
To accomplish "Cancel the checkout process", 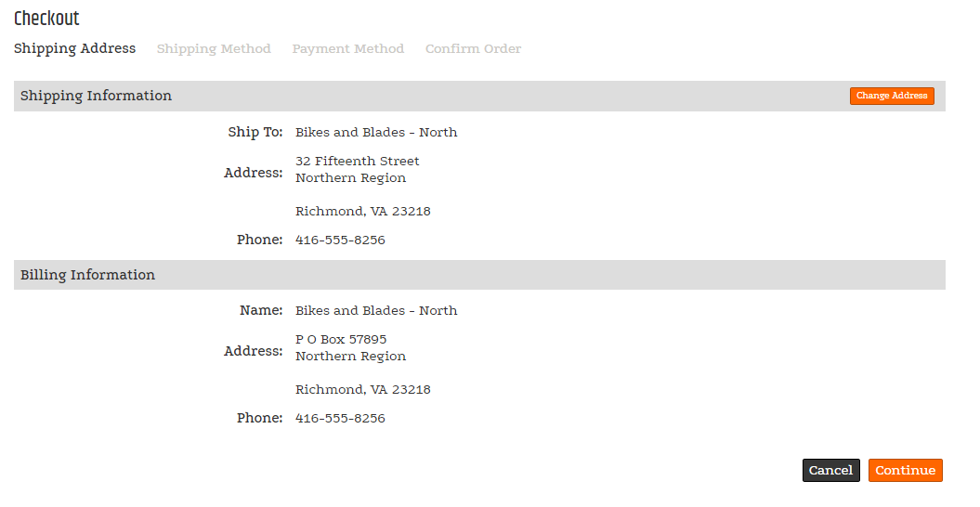I will 830,471.
